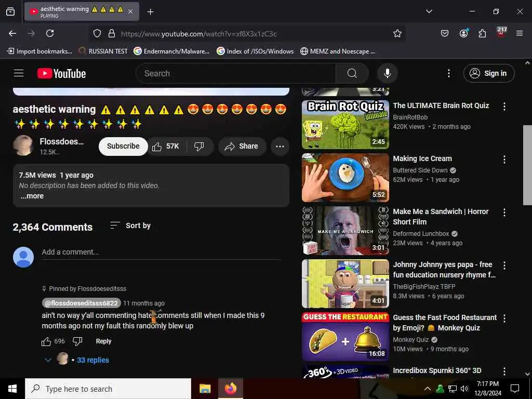Open Buttered Side Down channel
The width and height of the screenshot is (532, 399).
click(x=420, y=170)
